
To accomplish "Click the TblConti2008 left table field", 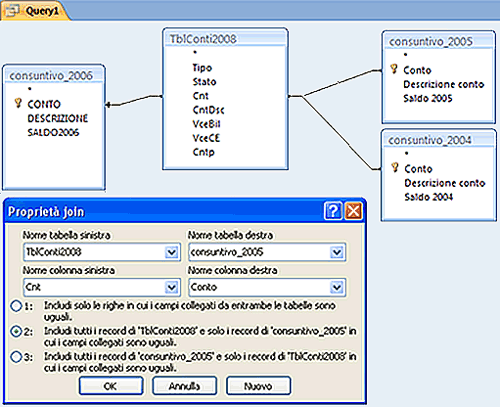I will 102,252.
